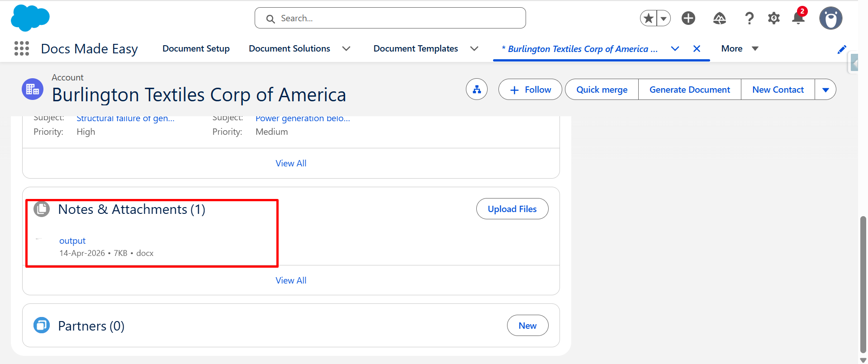This screenshot has height=364, width=868.
Task: Close the Burlington Textiles tab
Action: (x=697, y=48)
